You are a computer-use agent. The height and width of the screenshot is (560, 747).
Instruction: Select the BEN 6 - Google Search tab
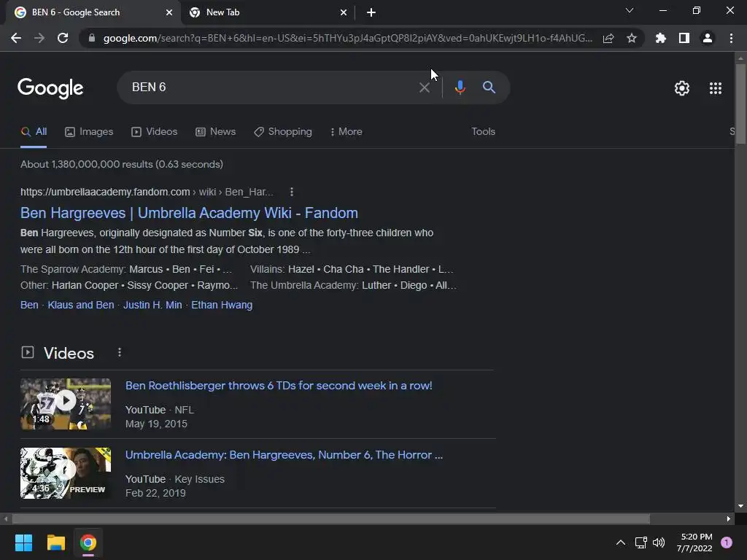93,12
